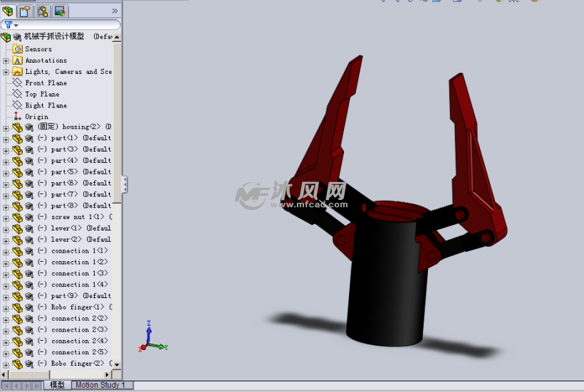The height and width of the screenshot is (392, 584).
Task: Expand the Lights, Cameras and Scene node
Action: pos(6,72)
